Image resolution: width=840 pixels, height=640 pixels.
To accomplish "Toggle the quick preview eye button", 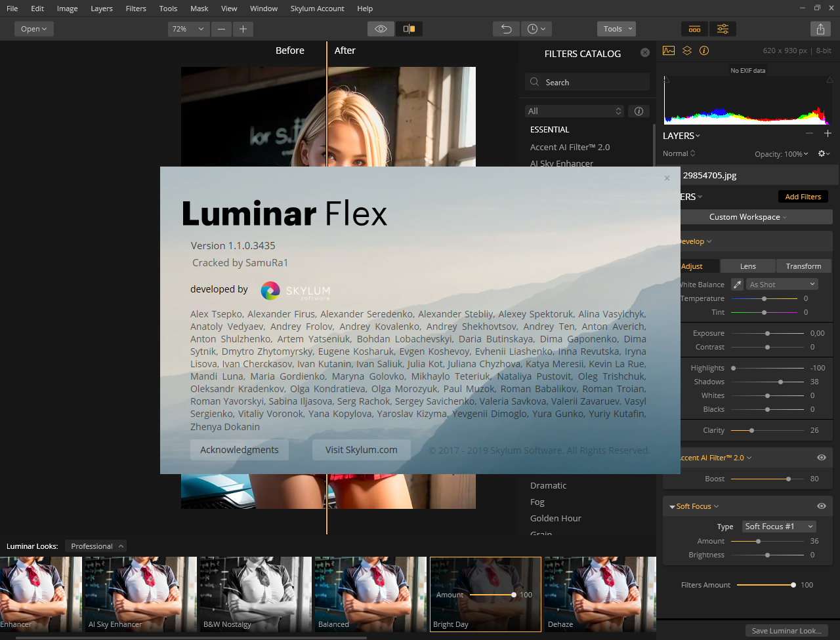I will coord(381,29).
